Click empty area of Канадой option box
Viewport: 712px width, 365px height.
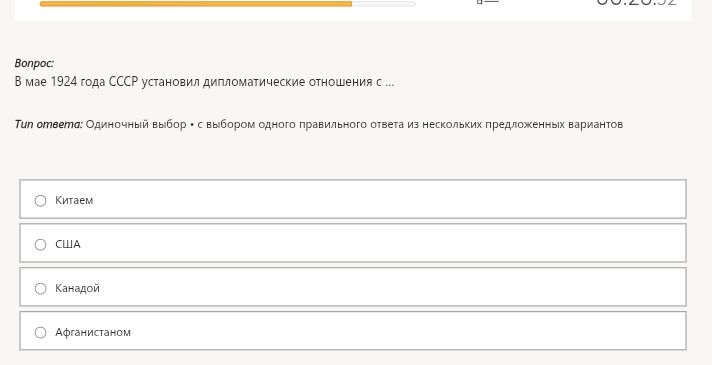pyautogui.click(x=386, y=287)
